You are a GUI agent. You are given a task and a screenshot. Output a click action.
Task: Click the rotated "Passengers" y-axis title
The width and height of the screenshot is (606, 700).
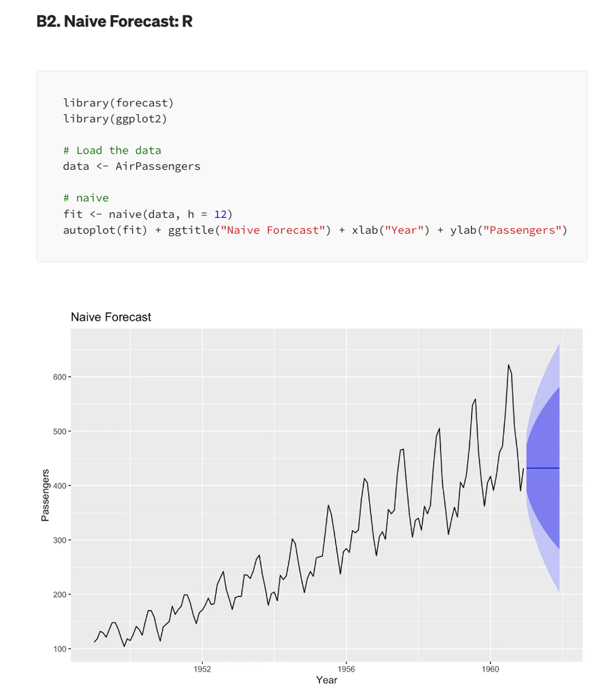click(45, 495)
